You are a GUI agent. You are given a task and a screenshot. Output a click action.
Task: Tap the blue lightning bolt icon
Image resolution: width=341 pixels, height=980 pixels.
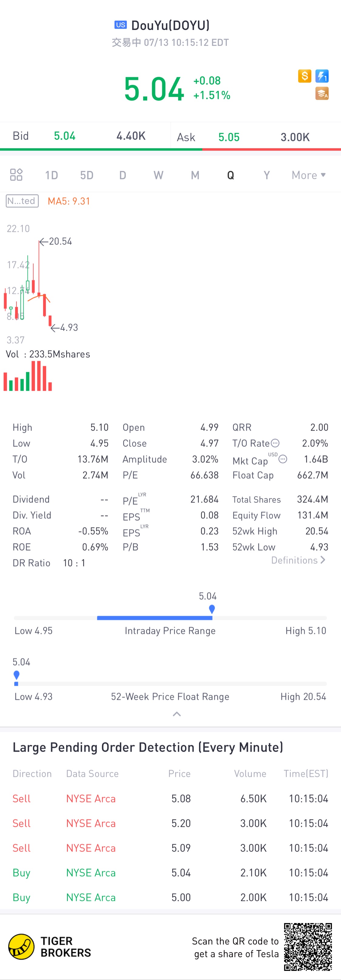pyautogui.click(x=322, y=76)
